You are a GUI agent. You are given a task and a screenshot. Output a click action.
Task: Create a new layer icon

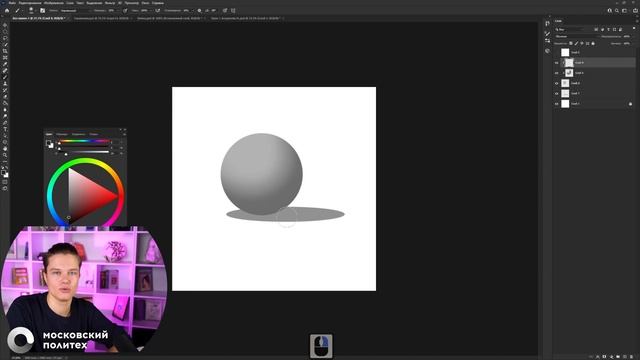(625, 357)
